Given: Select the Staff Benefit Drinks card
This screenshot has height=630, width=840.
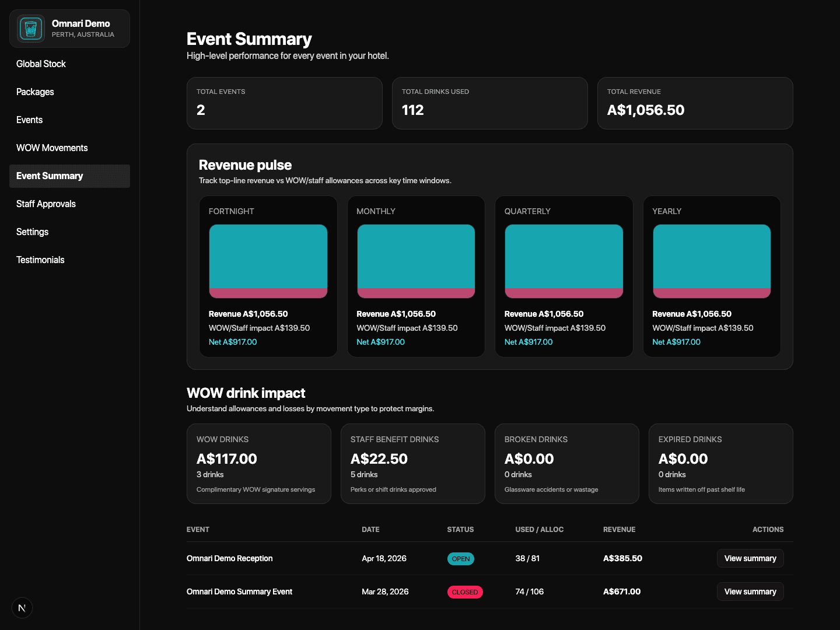Looking at the screenshot, I should 412,463.
